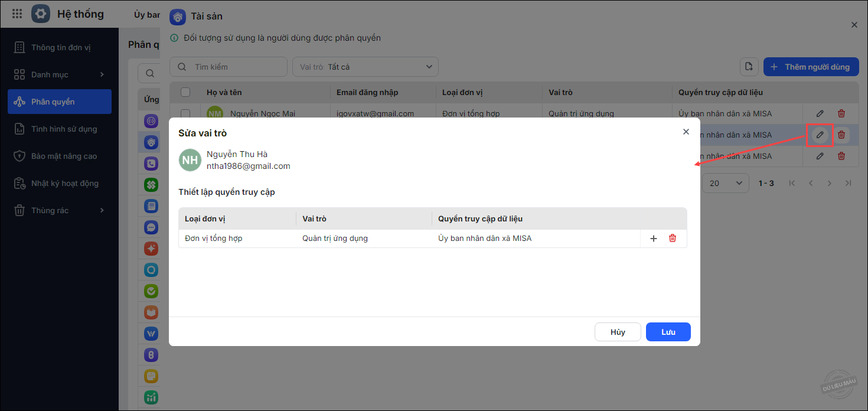
Task: Edit role for Nguyễn Ngọc Mai row
Action: click(820, 113)
